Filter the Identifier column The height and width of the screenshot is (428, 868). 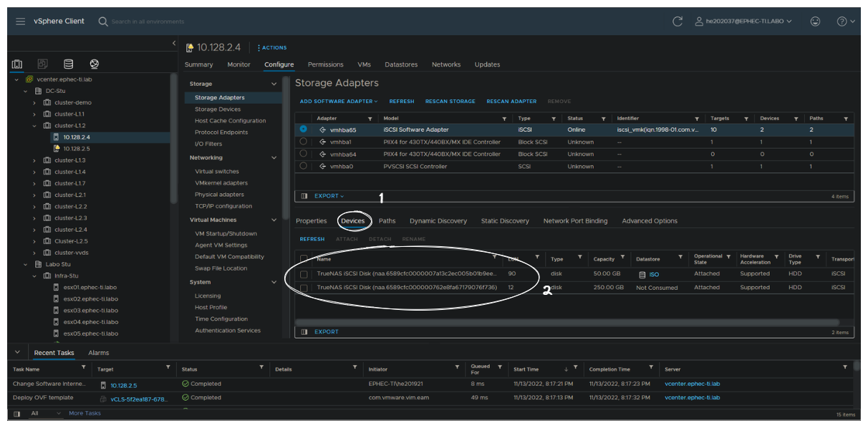(x=697, y=119)
